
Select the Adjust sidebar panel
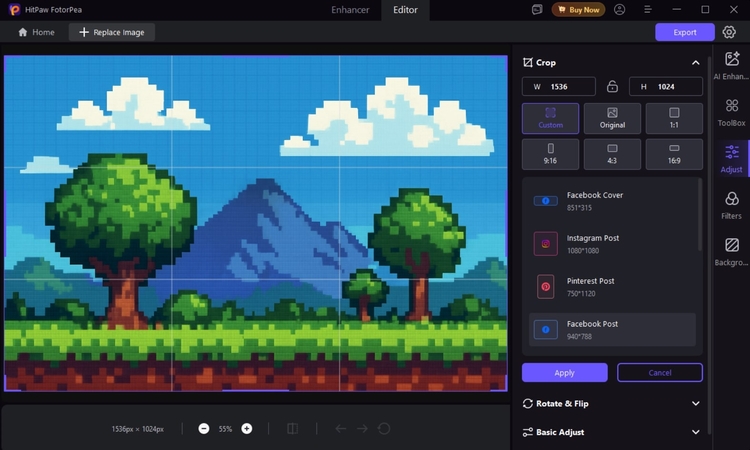click(731, 159)
